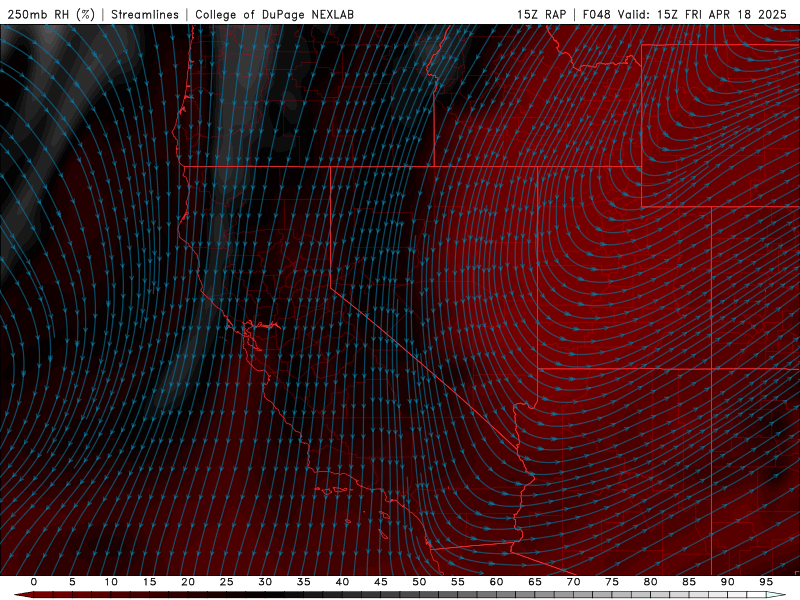The image size is (800, 600).
Task: Click the 'Streamlines' header label
Action: (145, 14)
